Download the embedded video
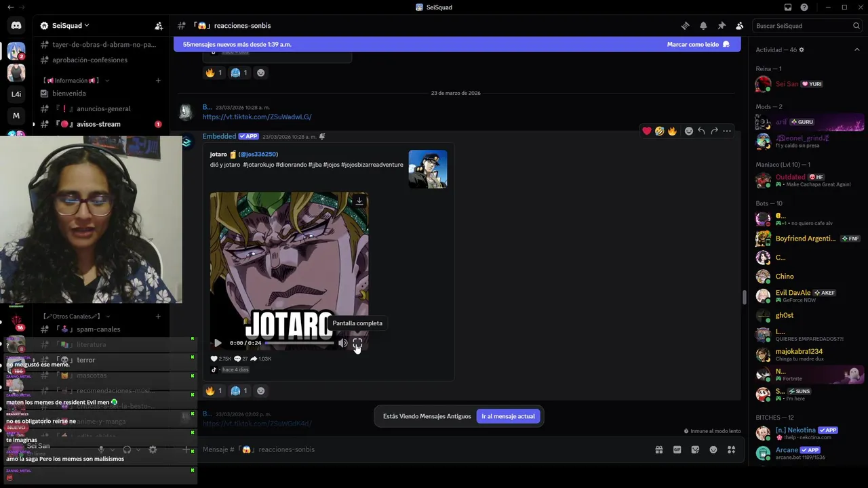Screen dimensions: 868x488 [x=359, y=201]
